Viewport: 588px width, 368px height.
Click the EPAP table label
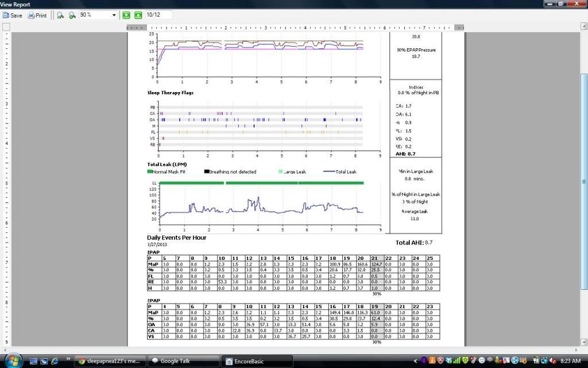click(x=153, y=300)
